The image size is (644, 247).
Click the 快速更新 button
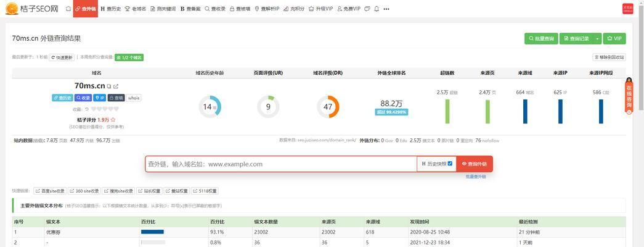pos(62,57)
